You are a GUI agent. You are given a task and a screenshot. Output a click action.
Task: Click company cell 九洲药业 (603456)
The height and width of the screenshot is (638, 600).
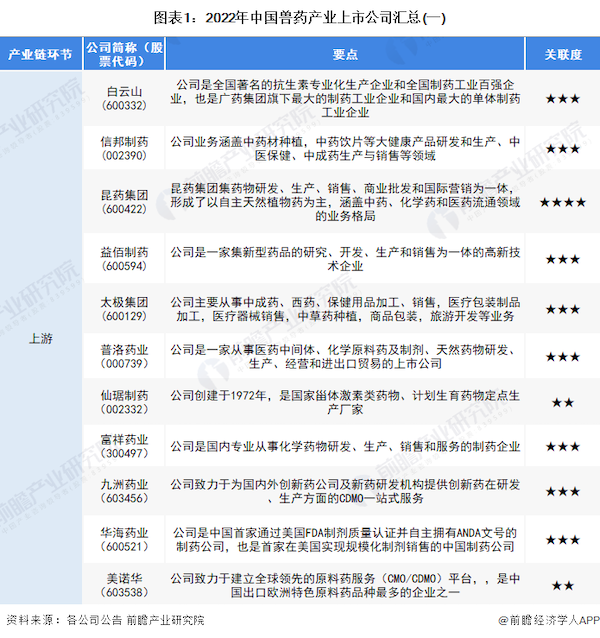click(x=124, y=491)
